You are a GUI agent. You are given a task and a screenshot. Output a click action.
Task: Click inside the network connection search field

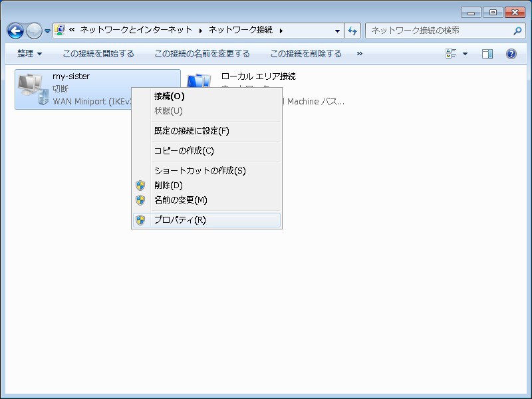pyautogui.click(x=432, y=30)
